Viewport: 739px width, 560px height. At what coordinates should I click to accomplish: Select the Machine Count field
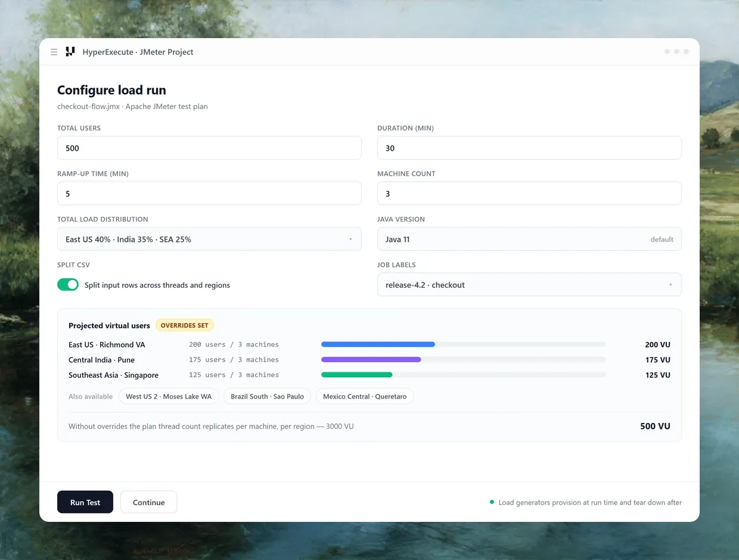click(x=529, y=194)
